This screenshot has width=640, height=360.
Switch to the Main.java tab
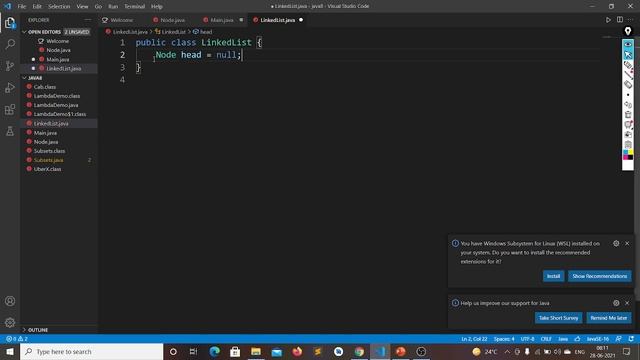point(223,20)
